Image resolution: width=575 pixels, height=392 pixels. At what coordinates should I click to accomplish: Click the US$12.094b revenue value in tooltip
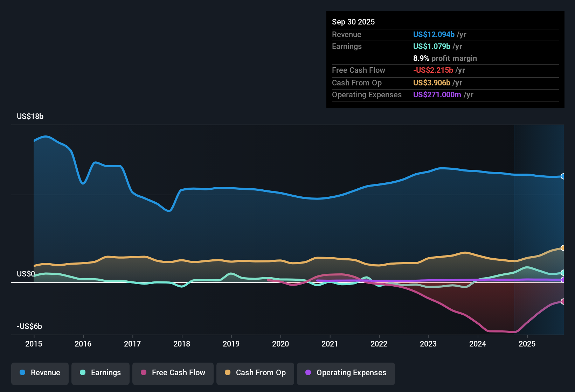pyautogui.click(x=434, y=35)
